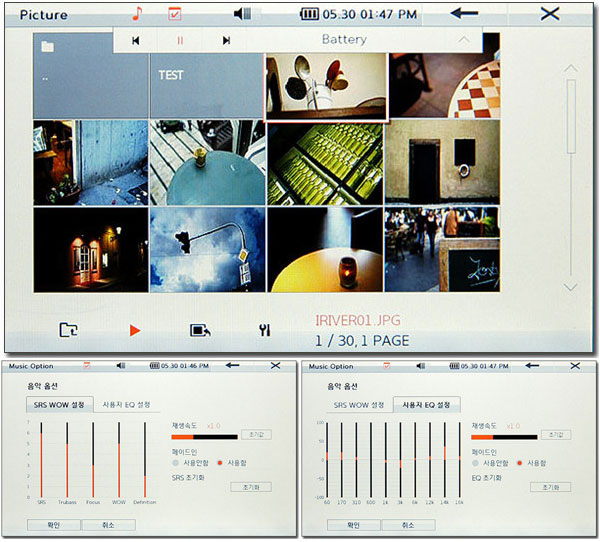The height and width of the screenshot is (542, 600).
Task: Adjust the 14k EQ band slider
Action: (x=444, y=460)
